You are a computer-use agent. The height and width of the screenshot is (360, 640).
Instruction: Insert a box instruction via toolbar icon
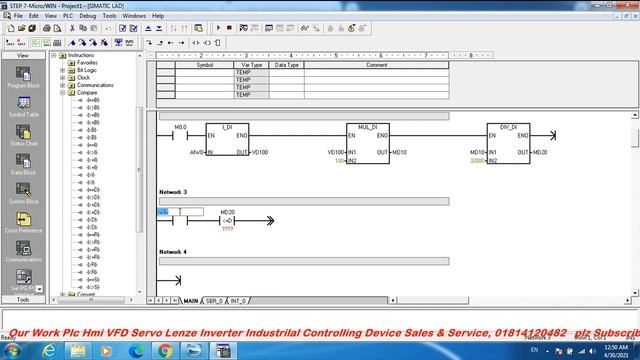click(218, 43)
